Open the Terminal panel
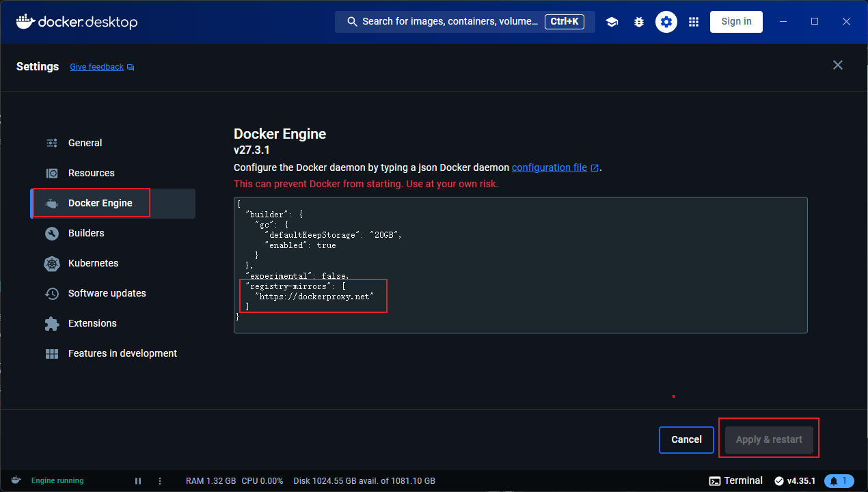This screenshot has height=492, width=868. click(736, 480)
